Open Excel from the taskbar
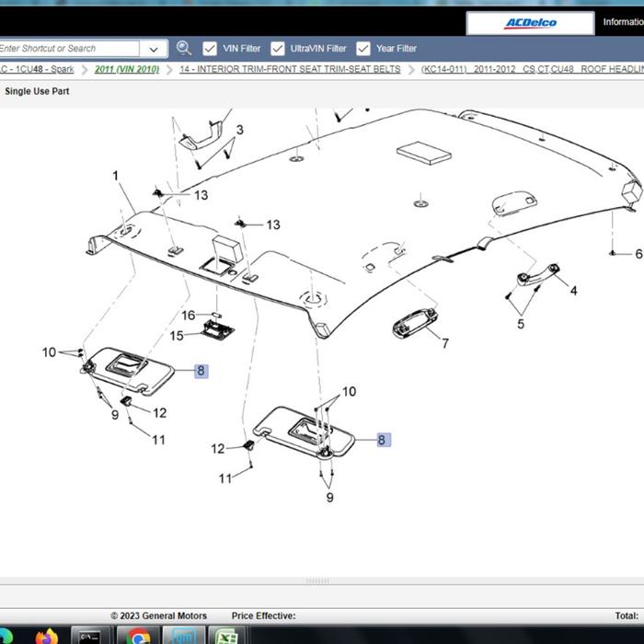 pos(228,636)
